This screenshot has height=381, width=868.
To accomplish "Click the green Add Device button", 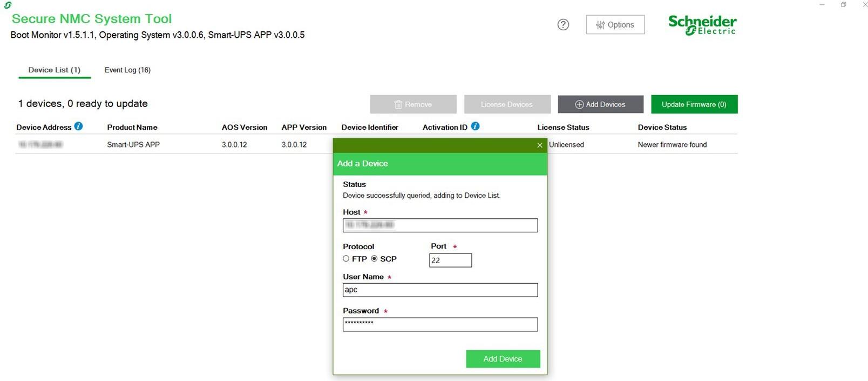I will pyautogui.click(x=503, y=359).
